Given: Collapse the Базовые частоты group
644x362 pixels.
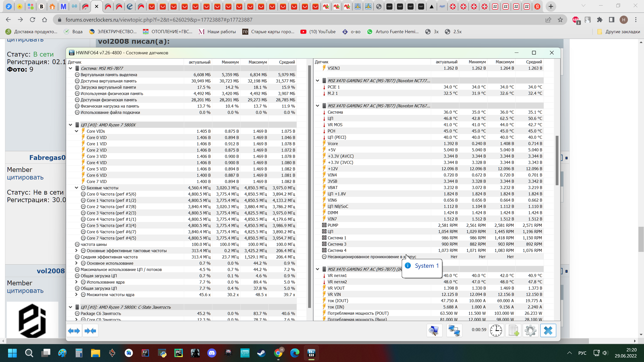Looking at the screenshot, I should click(76, 188).
